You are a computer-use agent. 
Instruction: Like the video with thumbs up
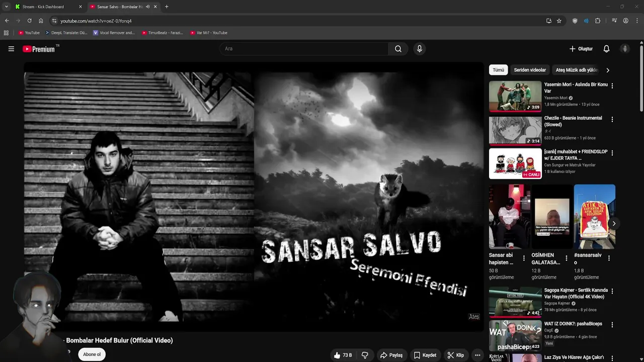343,355
